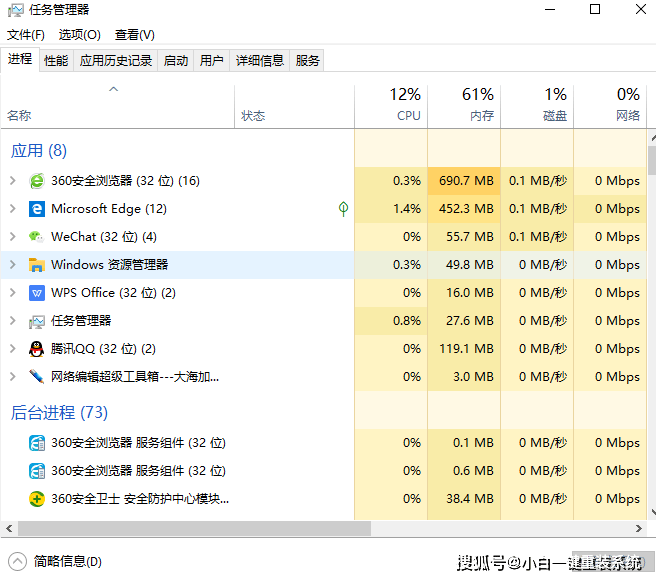Click the first 360安全浏览器 服务组件 icon
The height and width of the screenshot is (580, 656).
pyautogui.click(x=37, y=443)
